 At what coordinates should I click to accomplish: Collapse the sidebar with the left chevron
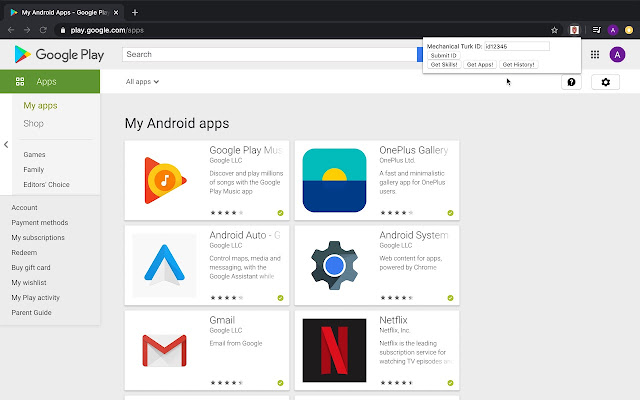pos(6,144)
